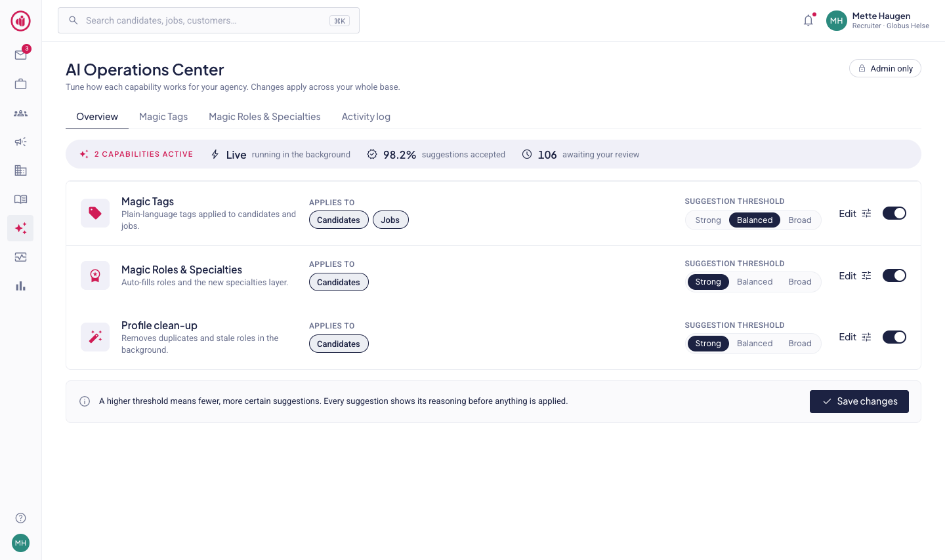Click the search magnifier icon
This screenshot has height=560, width=945.
pos(73,20)
